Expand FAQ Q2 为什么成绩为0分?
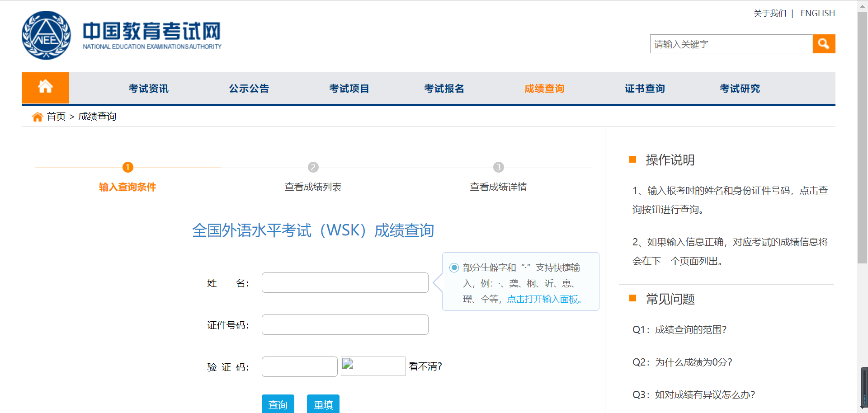Screen dimensions: 868x413 coord(682,362)
